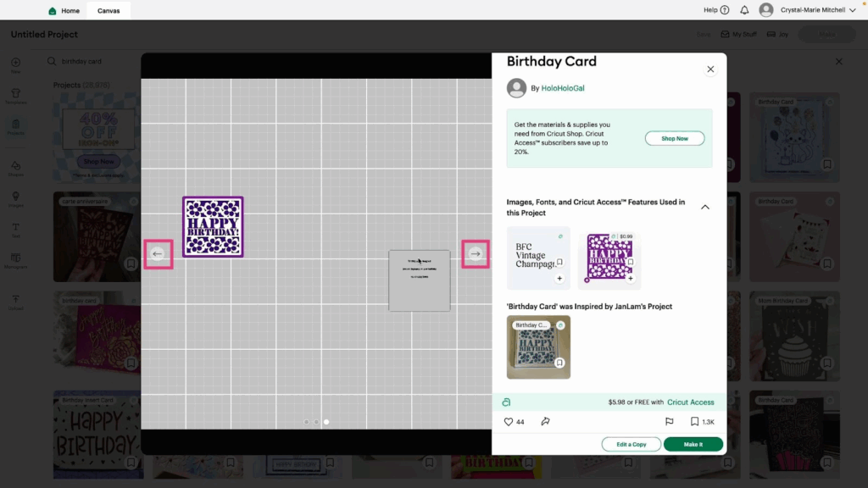Click the purple Happy Birthday design on canvas preview
The width and height of the screenshot is (868, 488).
[x=213, y=227]
